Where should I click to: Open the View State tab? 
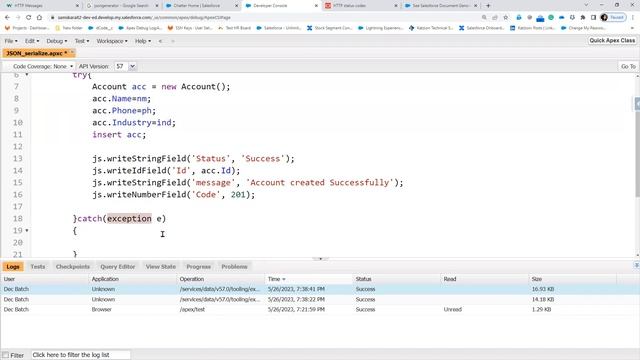click(x=161, y=267)
